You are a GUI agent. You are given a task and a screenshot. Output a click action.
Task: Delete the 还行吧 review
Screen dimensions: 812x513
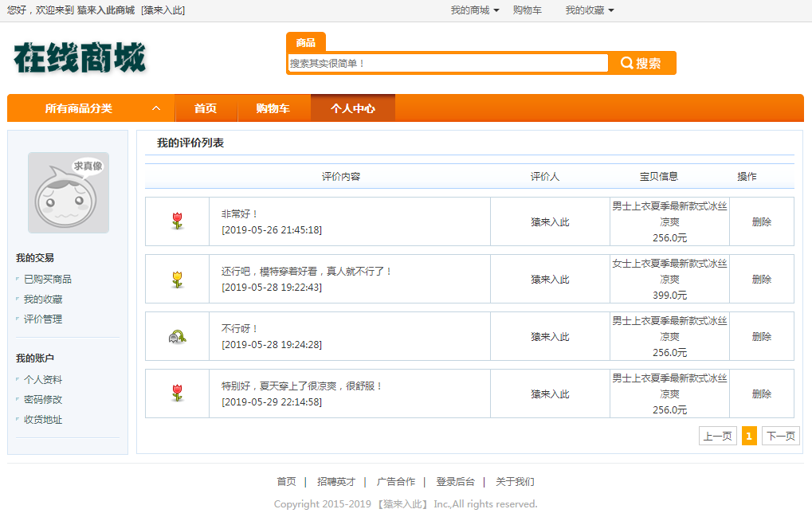[x=762, y=279]
